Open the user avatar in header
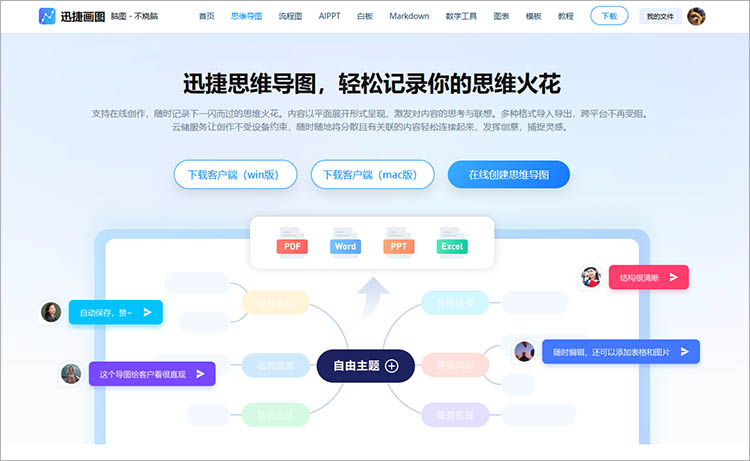The image size is (750, 461). (x=696, y=16)
